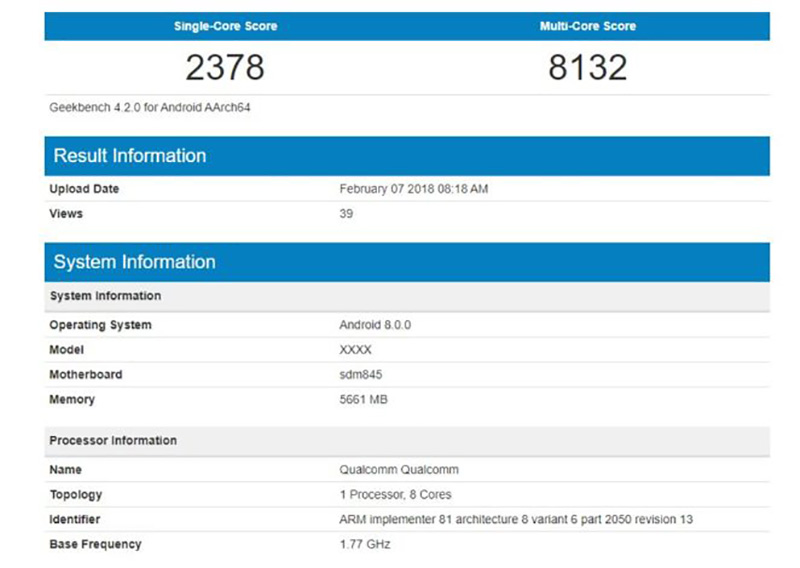Image resolution: width=800 pixels, height=568 pixels.
Task: Click the Operating System label
Action: (x=101, y=325)
